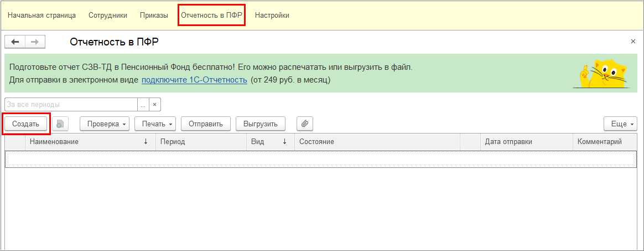This screenshot has width=644, height=251.
Task: Click the yellow cat mascot image
Action: (601, 74)
